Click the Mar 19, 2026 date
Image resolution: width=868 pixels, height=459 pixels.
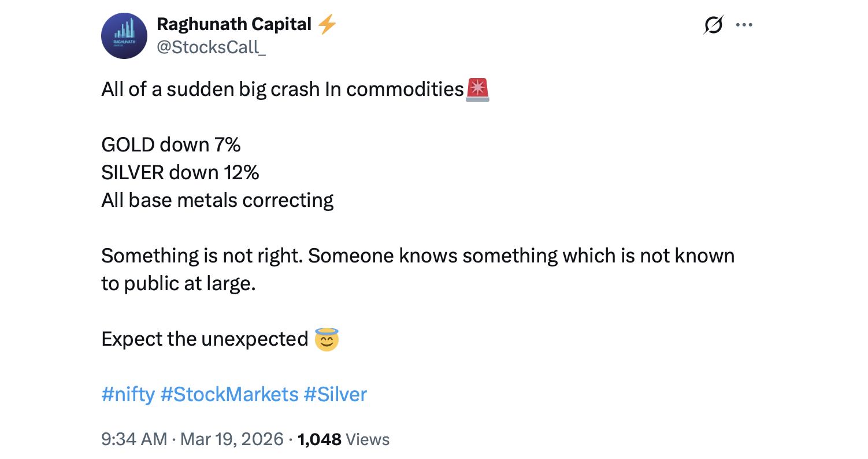pyautogui.click(x=232, y=439)
